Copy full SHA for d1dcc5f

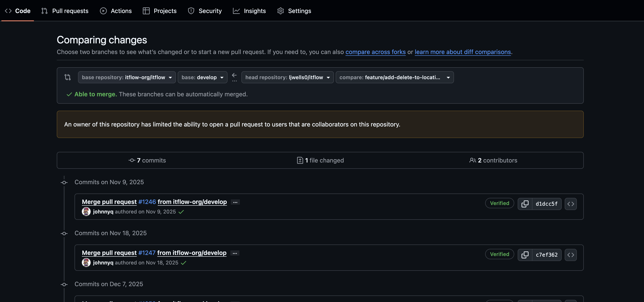click(x=525, y=204)
